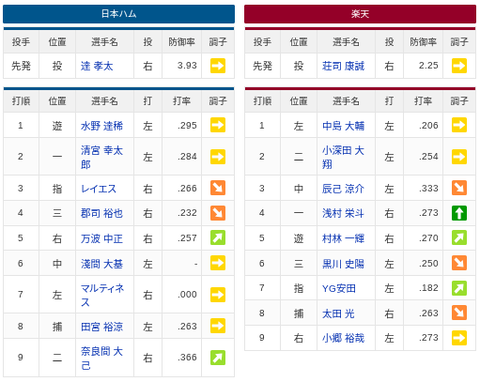480x382 pixels.
Task: Click the orange condition arrow for 黒川 史陽
Action: (459, 263)
